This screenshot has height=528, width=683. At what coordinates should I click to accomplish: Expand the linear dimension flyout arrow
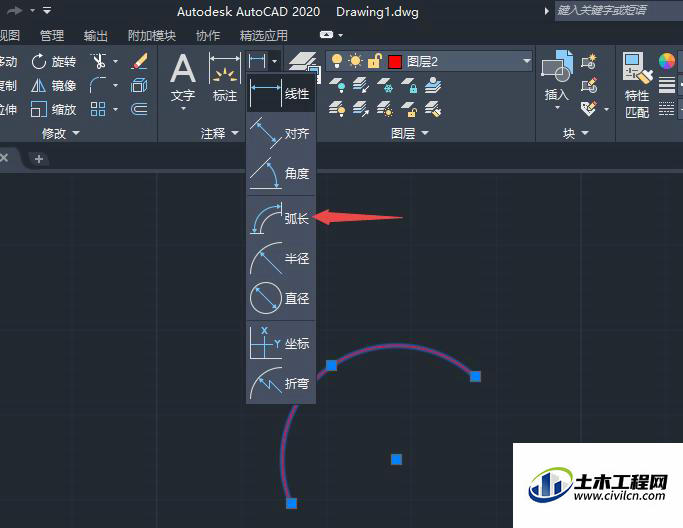(274, 61)
